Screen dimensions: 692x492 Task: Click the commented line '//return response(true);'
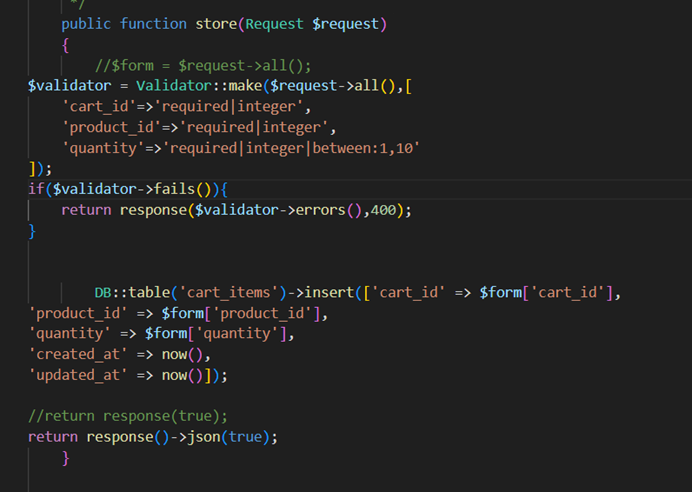(128, 416)
